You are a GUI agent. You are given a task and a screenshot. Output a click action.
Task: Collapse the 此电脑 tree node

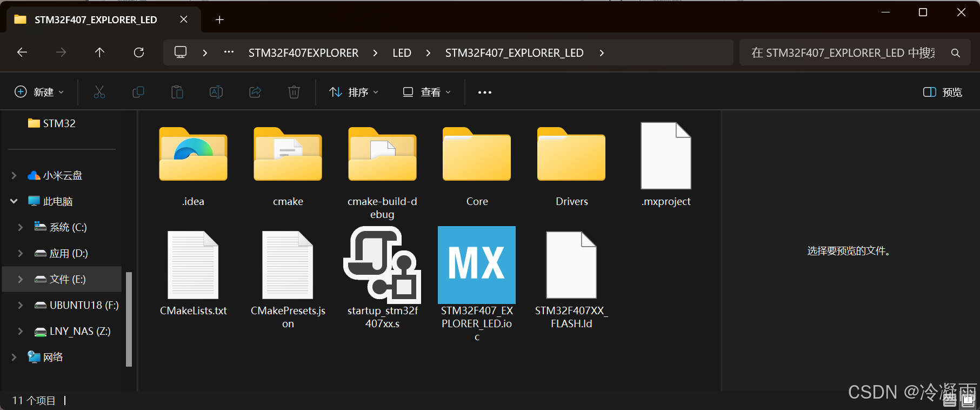pos(14,201)
